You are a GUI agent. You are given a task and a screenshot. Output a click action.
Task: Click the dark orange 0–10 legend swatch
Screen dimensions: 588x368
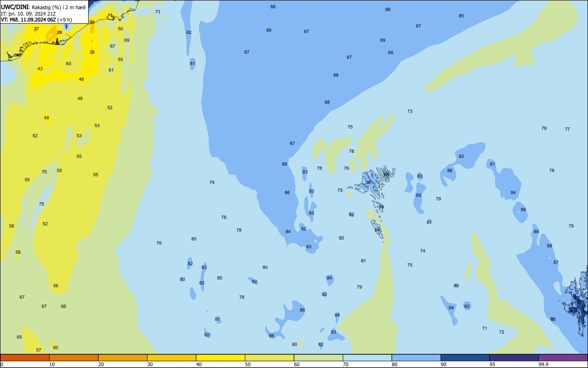tap(25, 357)
